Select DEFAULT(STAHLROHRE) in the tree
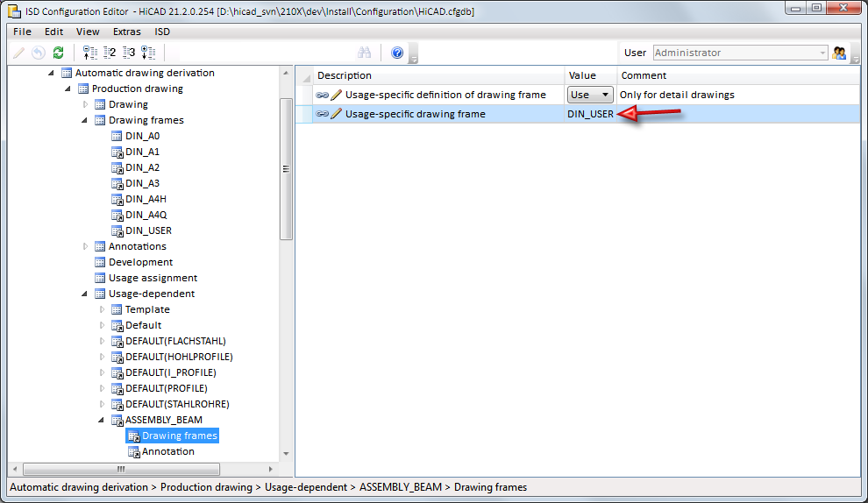The width and height of the screenshot is (868, 503). [x=177, y=404]
